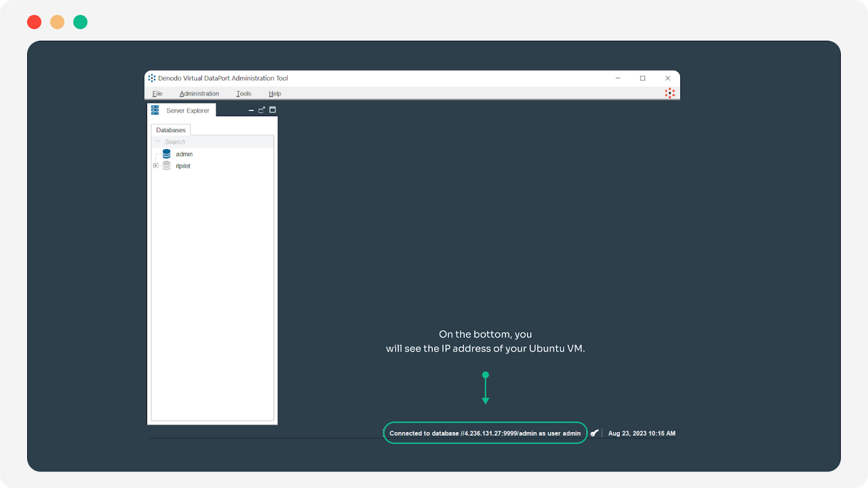Open the Administration menu
The width and height of the screenshot is (868, 488).
199,94
